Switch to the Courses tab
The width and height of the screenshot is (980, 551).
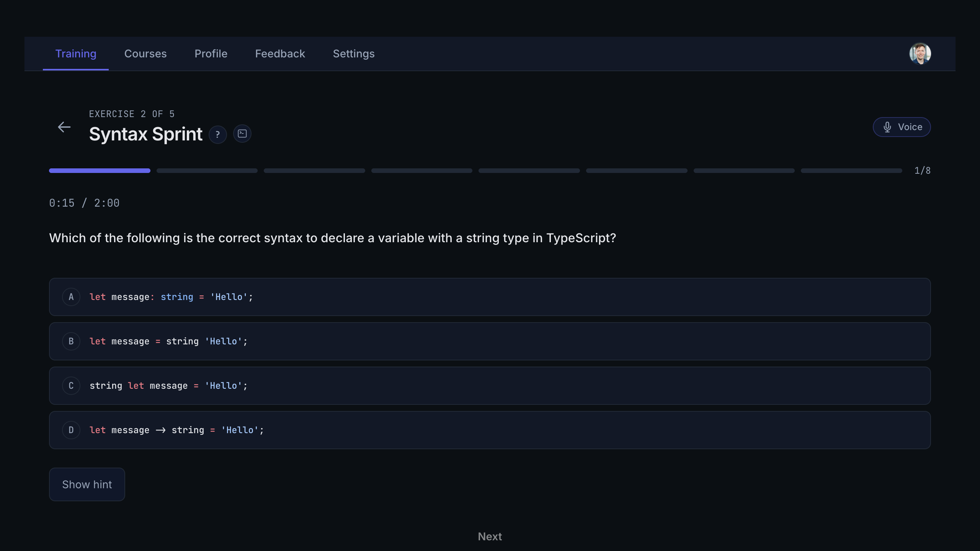click(x=145, y=54)
